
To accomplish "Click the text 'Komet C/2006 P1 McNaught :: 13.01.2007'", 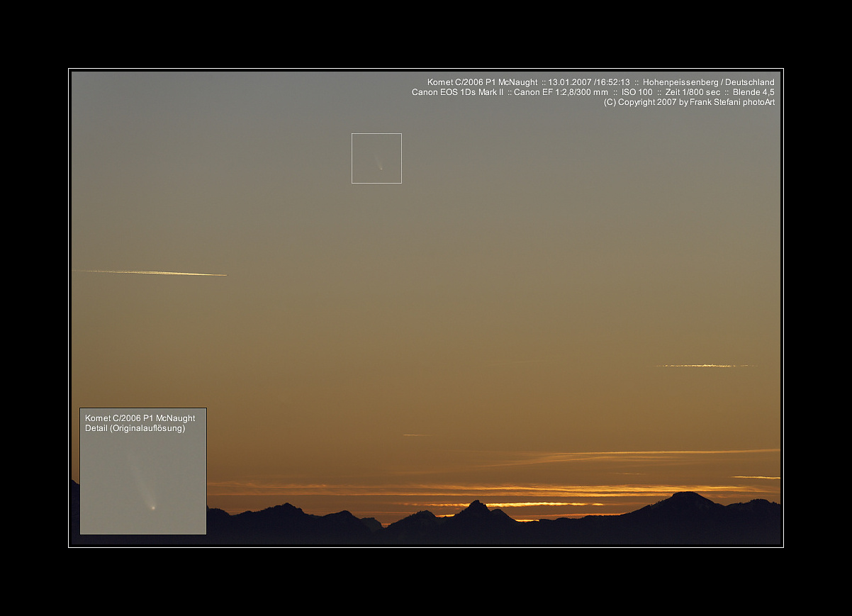I will (509, 82).
